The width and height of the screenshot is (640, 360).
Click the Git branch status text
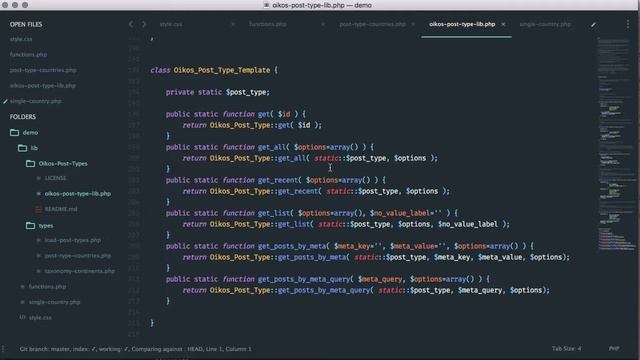[x=136, y=349]
